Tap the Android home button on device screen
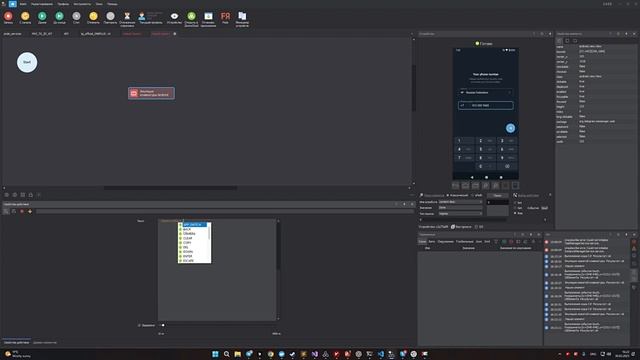Screen dimensions: 640x360 [486, 177]
